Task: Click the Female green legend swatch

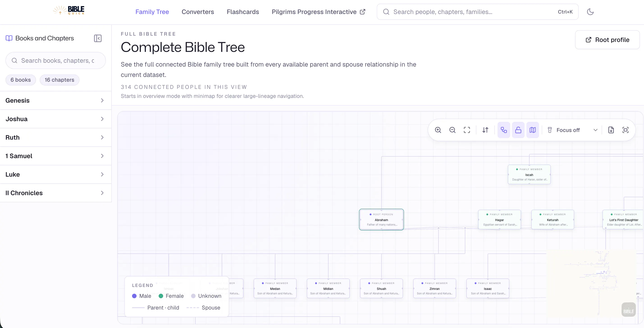Action: tap(161, 296)
